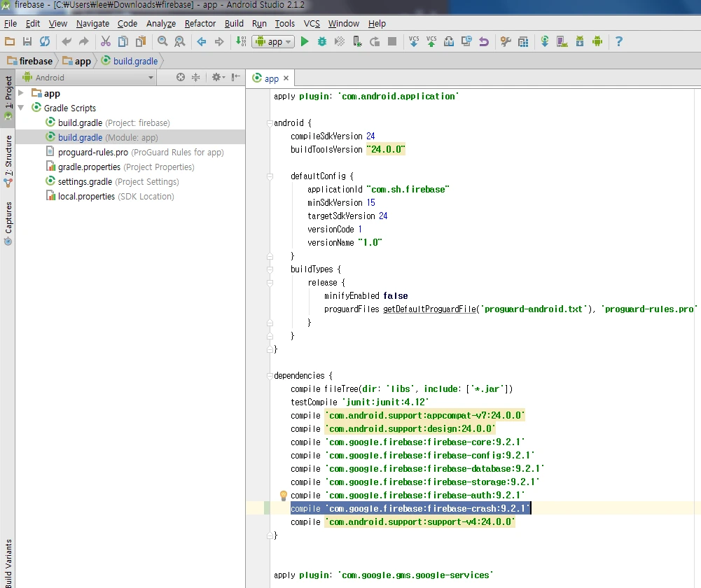Collapse the Gradle Scripts tree node
Image resolution: width=701 pixels, height=588 pixels.
(x=21, y=108)
